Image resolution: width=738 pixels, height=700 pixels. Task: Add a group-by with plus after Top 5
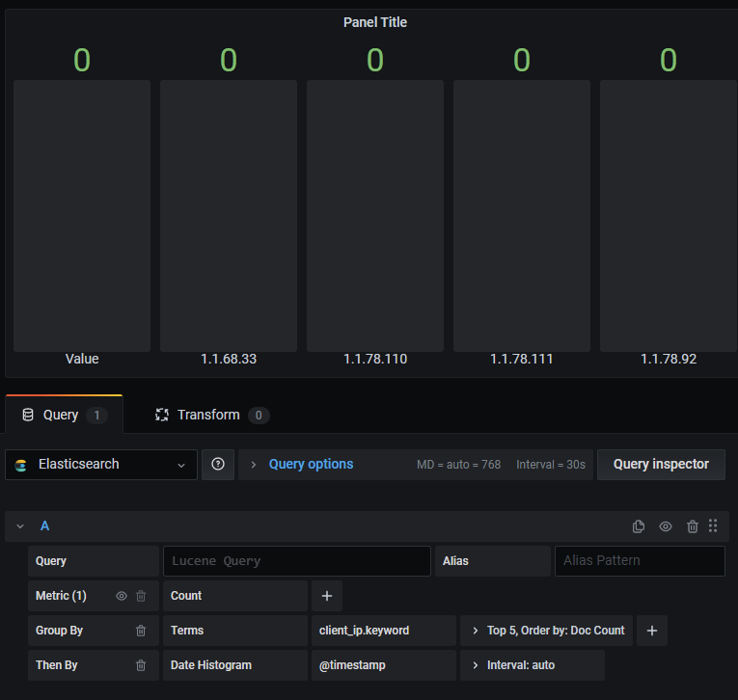tap(652, 631)
